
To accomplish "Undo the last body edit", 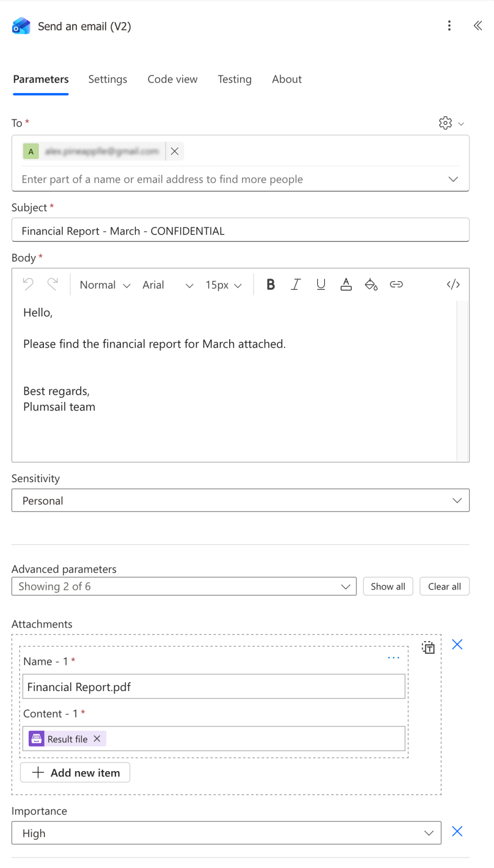I will [x=28, y=284].
